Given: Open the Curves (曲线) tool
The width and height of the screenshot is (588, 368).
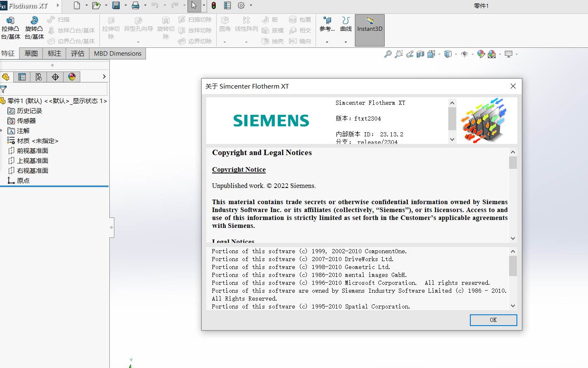Looking at the screenshot, I should tap(346, 24).
